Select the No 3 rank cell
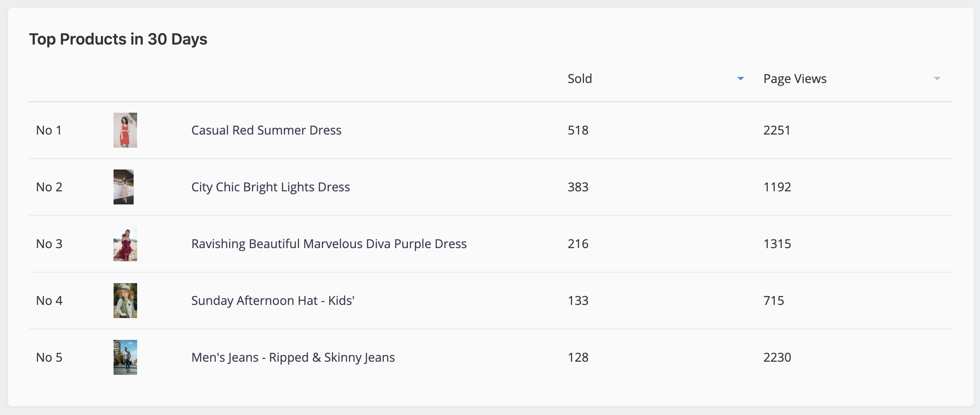Viewport: 980px width, 415px height. 49,244
